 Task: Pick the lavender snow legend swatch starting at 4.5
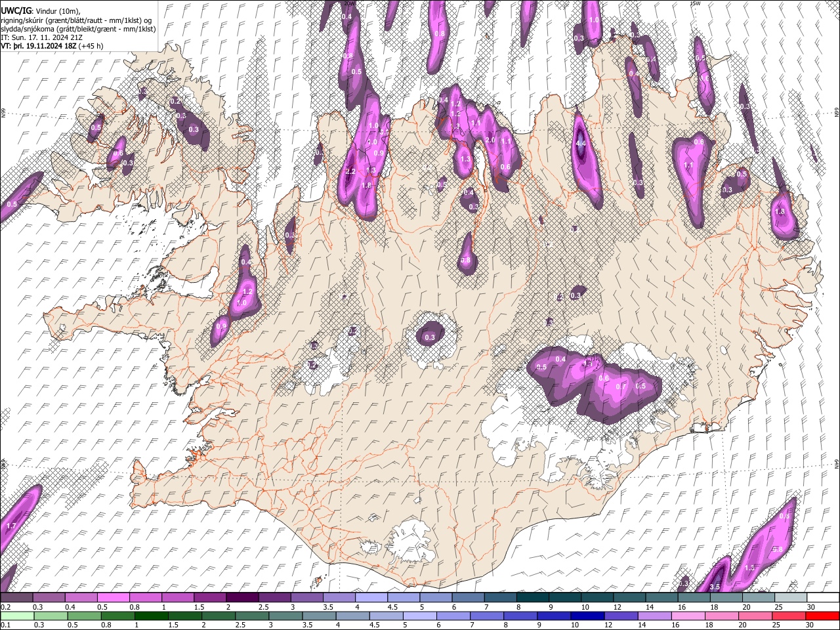pyautogui.click(x=404, y=597)
